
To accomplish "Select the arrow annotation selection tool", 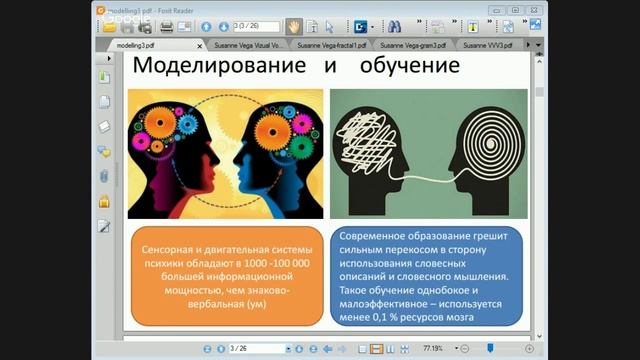I will 330,27.
